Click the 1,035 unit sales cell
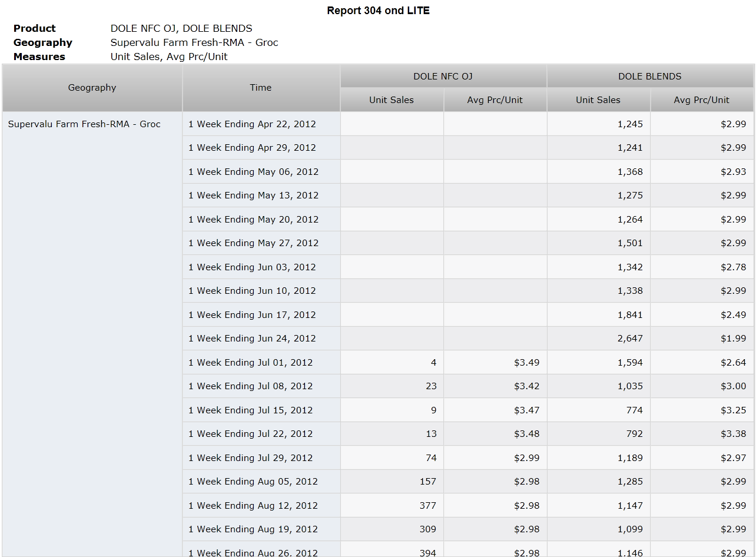This screenshot has height=557, width=756. click(599, 386)
